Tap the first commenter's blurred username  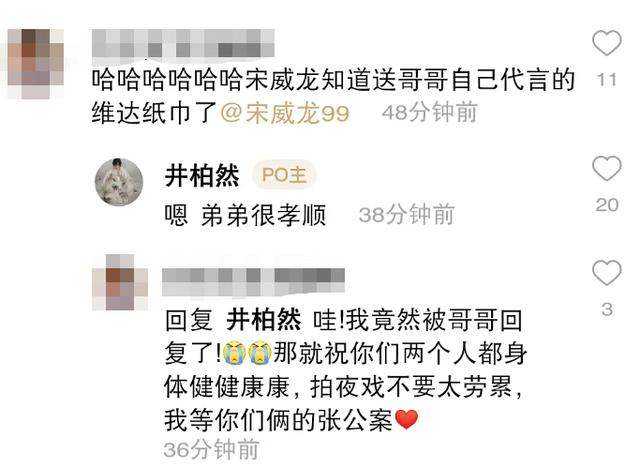[x=183, y=44]
